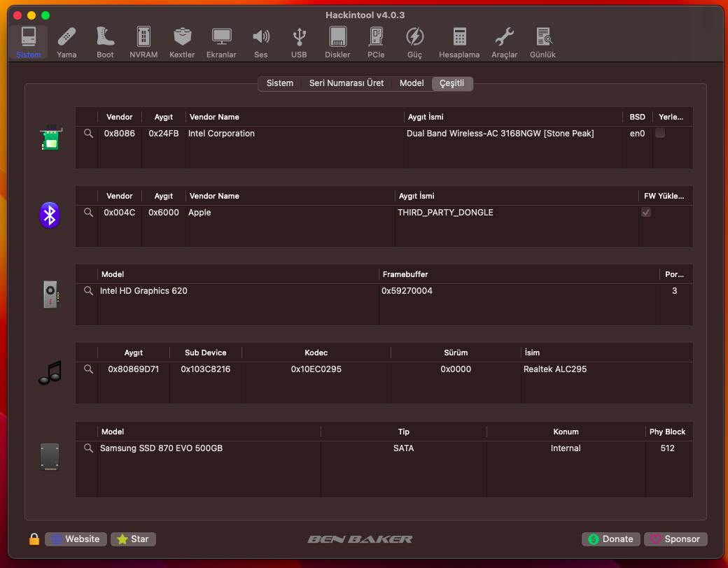Open the Ekranlar displays section
This screenshot has width=728, height=568.
[221, 42]
